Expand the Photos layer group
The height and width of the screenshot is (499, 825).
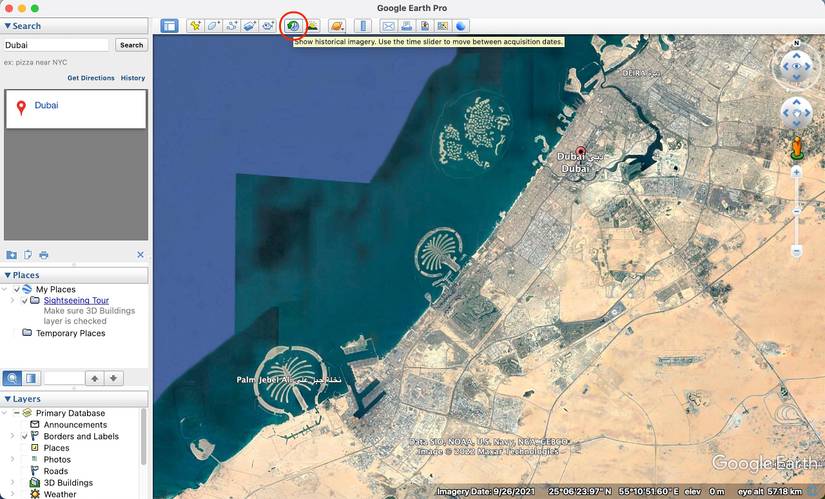[13, 460]
